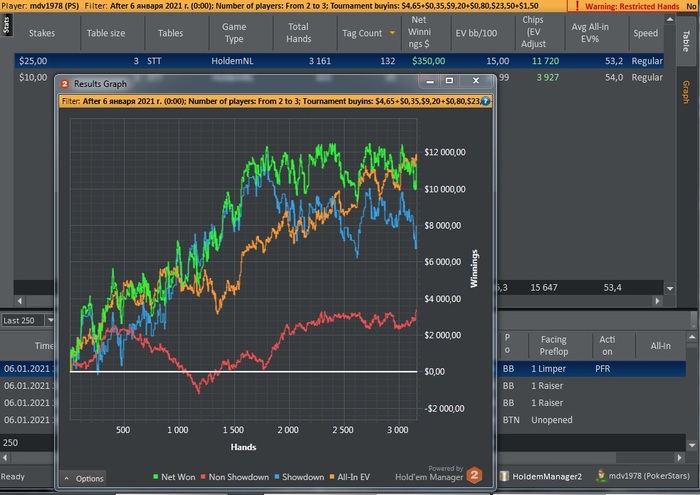Select the BTN Unopened hand row

[592, 420]
